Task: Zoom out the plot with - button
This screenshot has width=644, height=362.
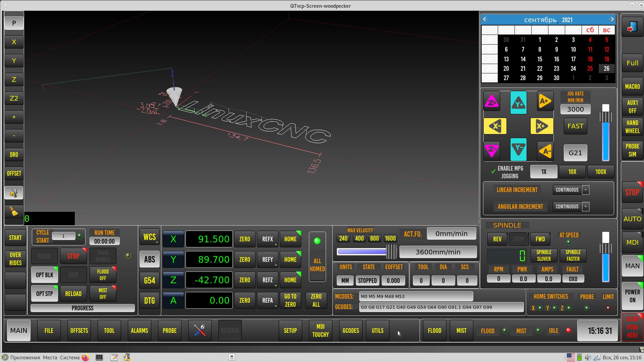Action: (14, 136)
